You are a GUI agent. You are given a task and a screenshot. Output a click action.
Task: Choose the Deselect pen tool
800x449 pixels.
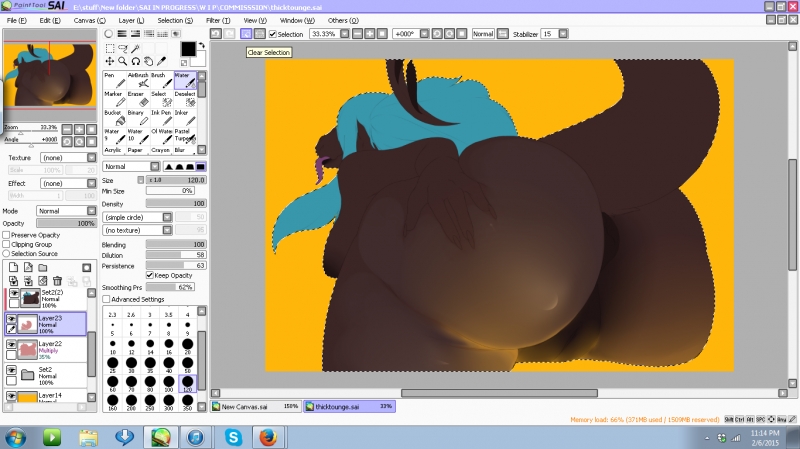pyautogui.click(x=185, y=99)
